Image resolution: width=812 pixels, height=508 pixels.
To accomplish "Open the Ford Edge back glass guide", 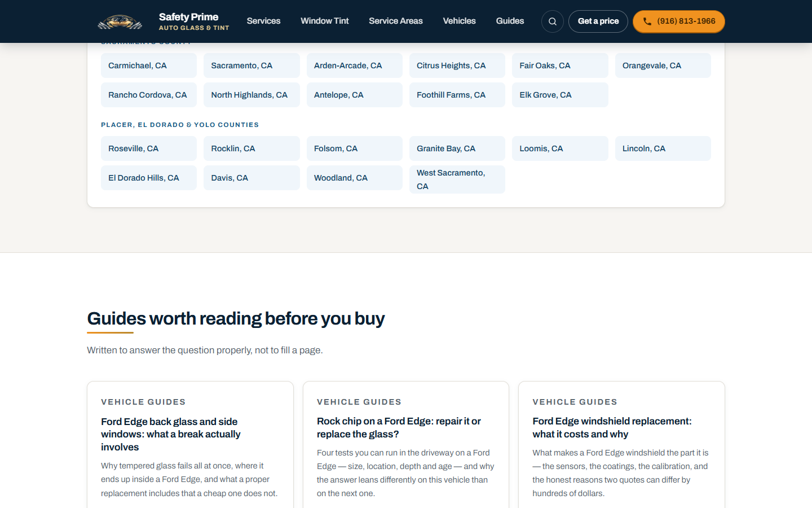I will 170,434.
